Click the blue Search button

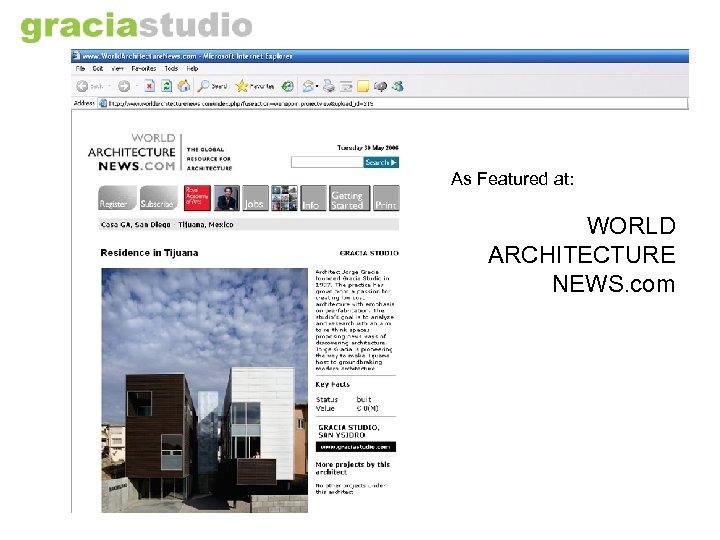click(x=381, y=162)
